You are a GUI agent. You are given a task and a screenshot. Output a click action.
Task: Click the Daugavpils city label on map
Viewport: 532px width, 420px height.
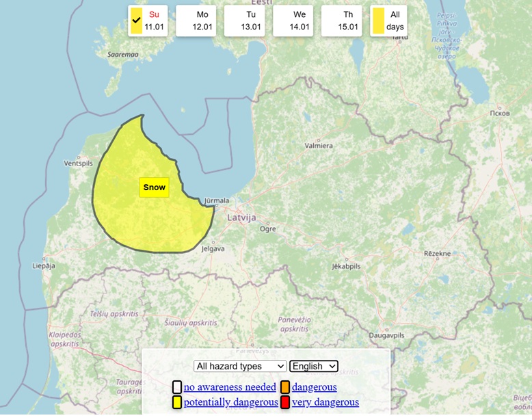(388, 336)
